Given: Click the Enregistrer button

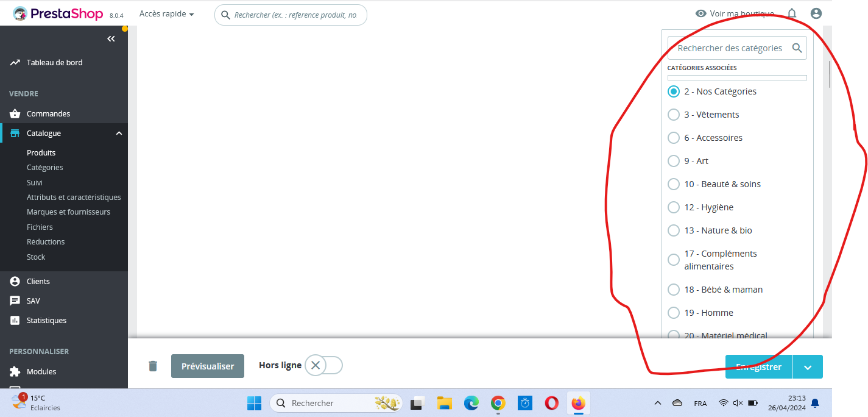Looking at the screenshot, I should click(x=758, y=367).
